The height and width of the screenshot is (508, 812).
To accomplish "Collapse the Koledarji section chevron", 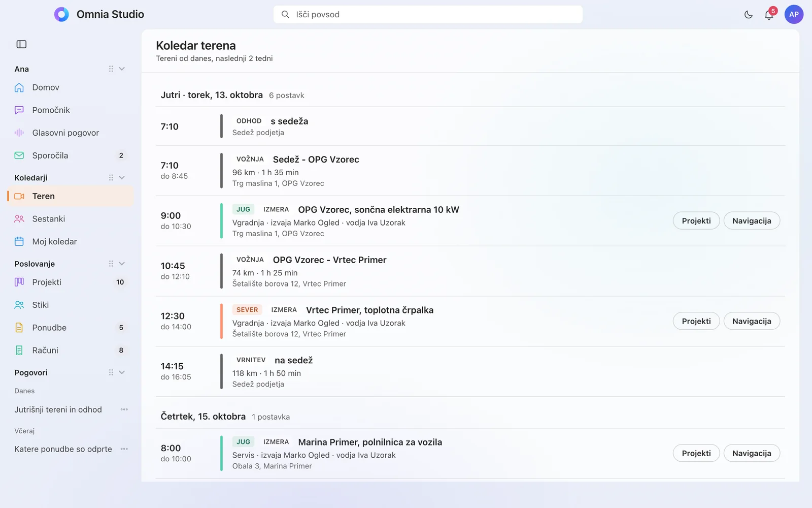I will (122, 178).
